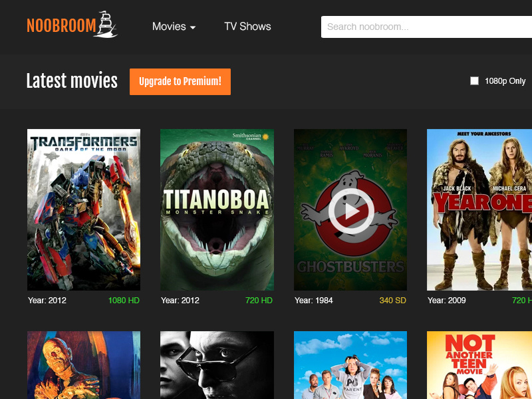Viewport: 532px width, 399px height.
Task: Expand the Movies dropdown menu
Action: [174, 27]
